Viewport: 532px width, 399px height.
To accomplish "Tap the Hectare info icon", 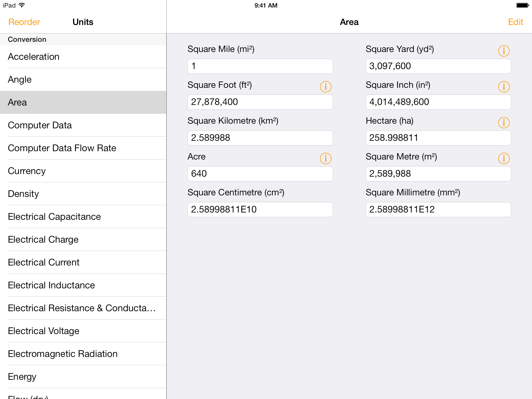I will click(x=503, y=123).
